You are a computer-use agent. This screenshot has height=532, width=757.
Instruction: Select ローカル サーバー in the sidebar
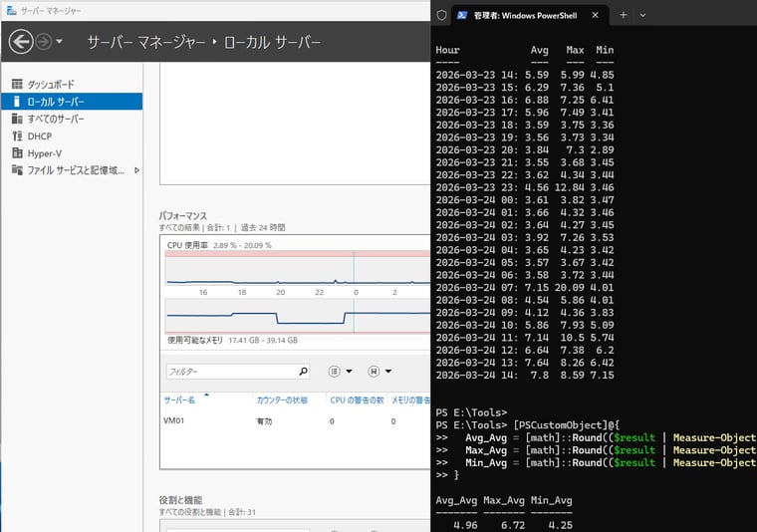point(72,102)
